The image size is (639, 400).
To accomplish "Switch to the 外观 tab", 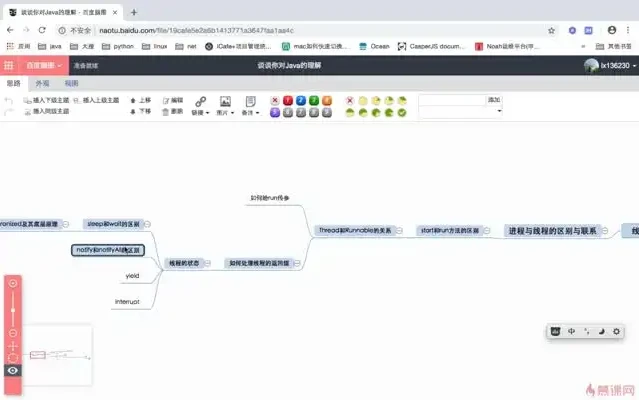I will (x=42, y=84).
